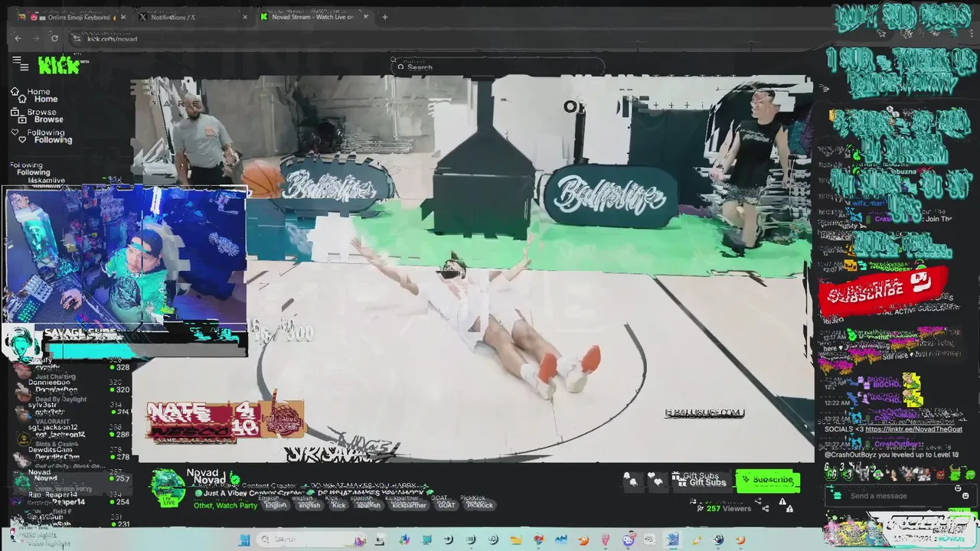Click the CrashOutBoyz username in chat
Viewport: 980px width, 551px height.
[x=899, y=444]
